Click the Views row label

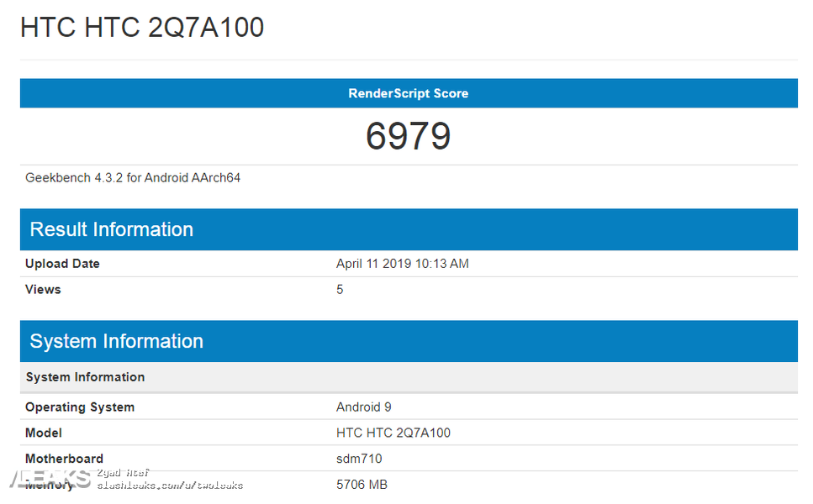click(43, 290)
